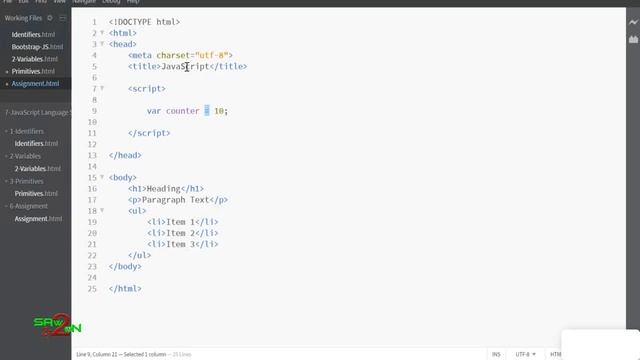Screen dimensions: 640x360
Task: Collapse the 6-Assignment folder in project tree
Action: 6,206
